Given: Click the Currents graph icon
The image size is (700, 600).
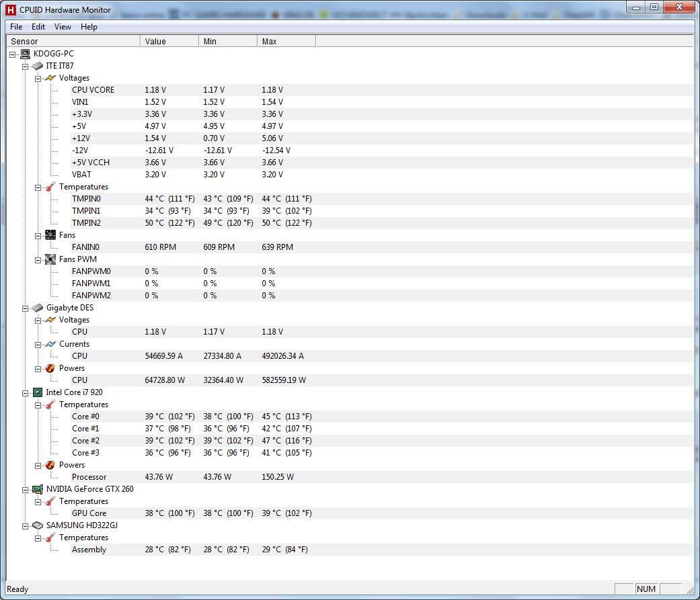Looking at the screenshot, I should click(x=50, y=344).
